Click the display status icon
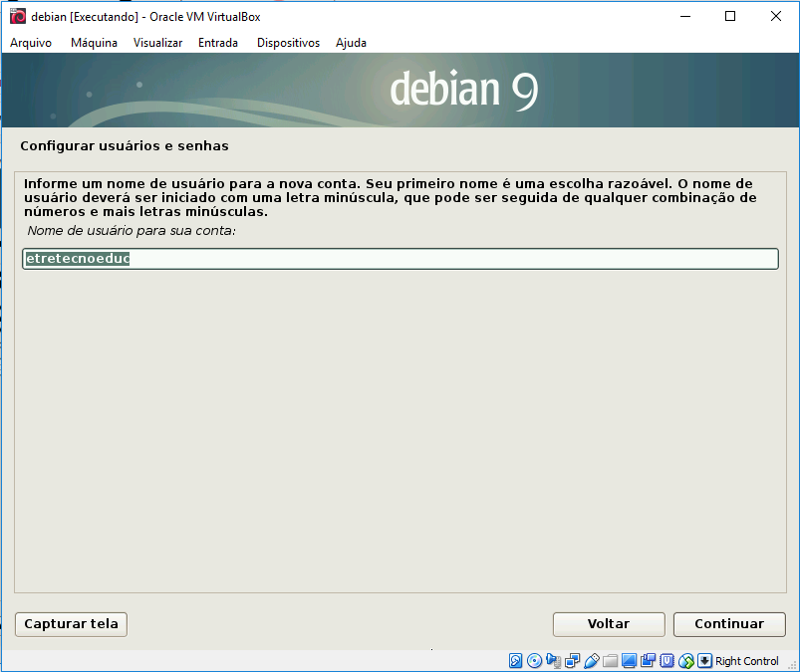 click(x=629, y=661)
